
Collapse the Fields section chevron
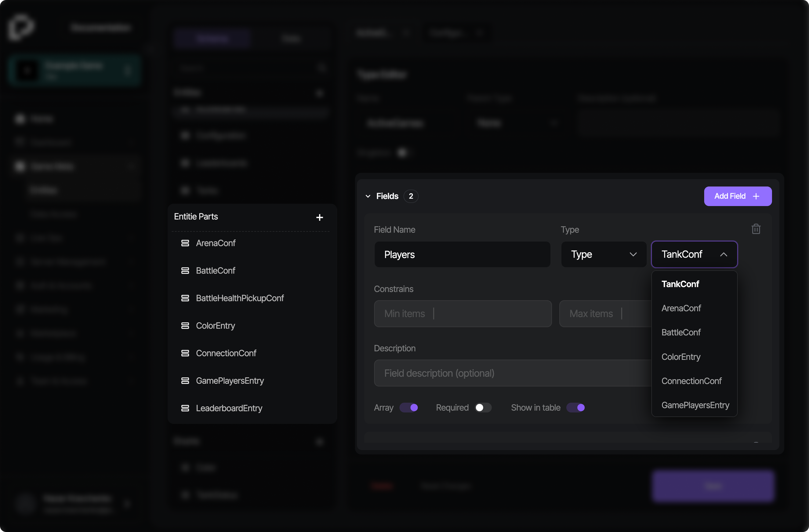pyautogui.click(x=368, y=196)
